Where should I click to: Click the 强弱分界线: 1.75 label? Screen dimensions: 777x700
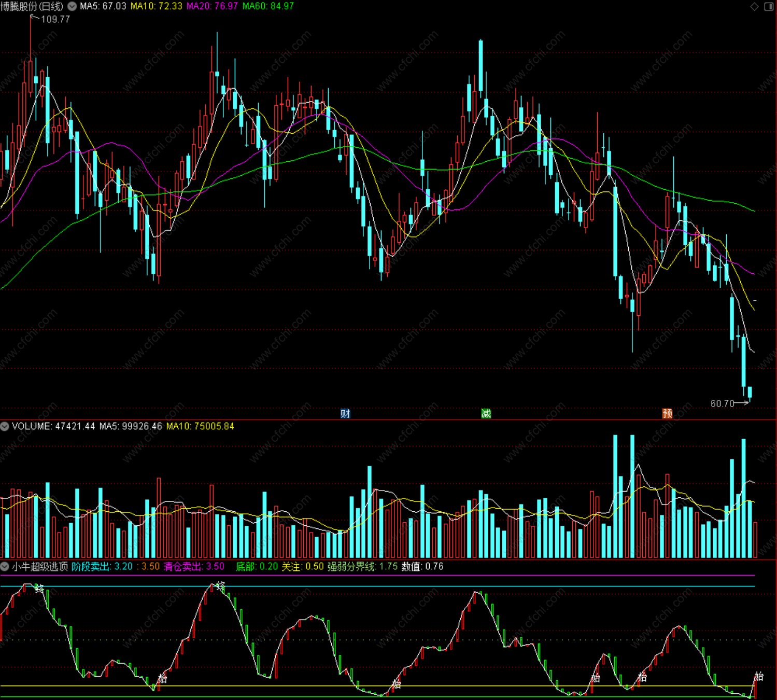pos(362,566)
